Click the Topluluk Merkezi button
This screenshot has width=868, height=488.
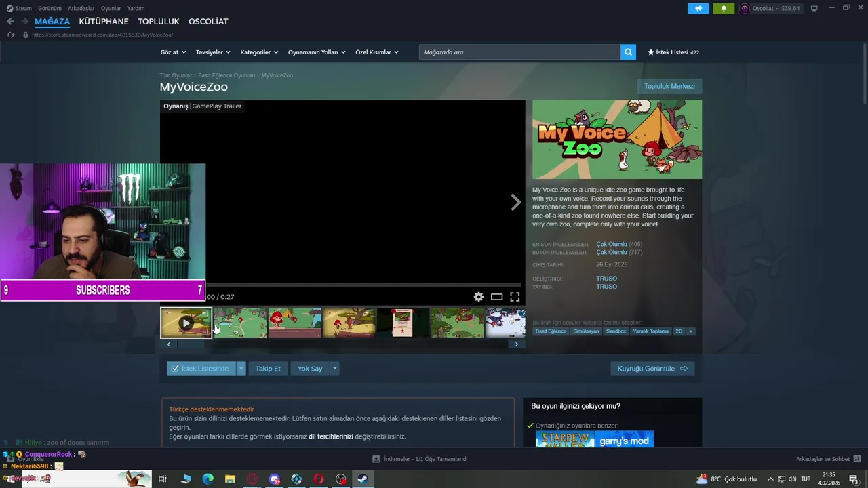click(669, 86)
